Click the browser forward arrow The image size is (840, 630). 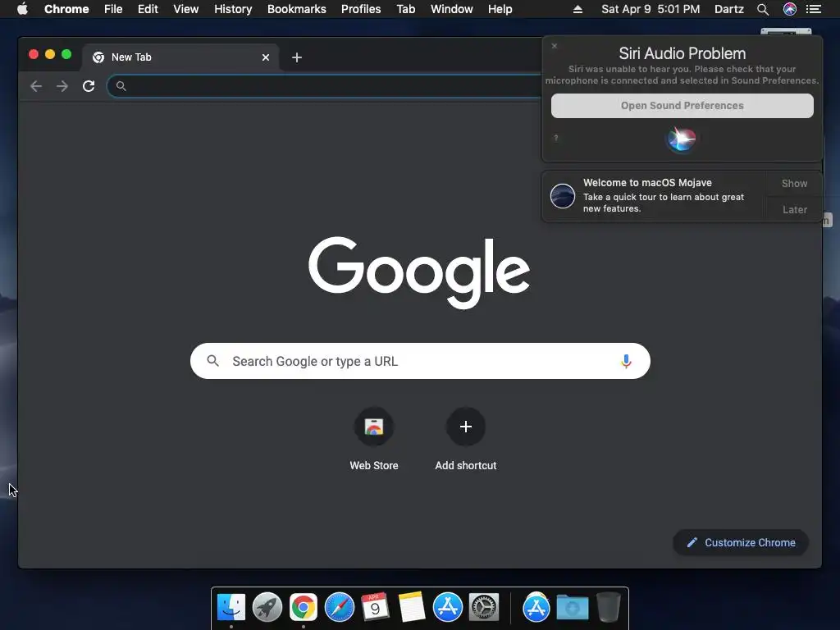(62, 86)
